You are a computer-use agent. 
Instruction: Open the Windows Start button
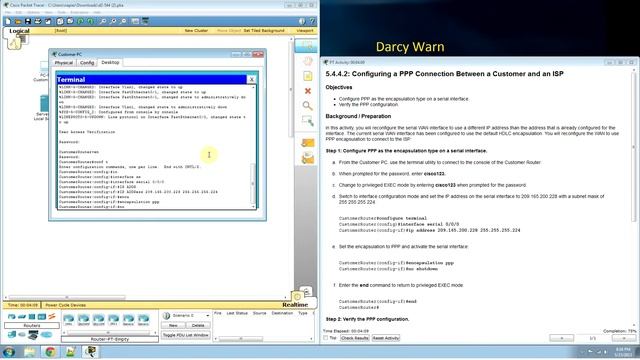coord(9,351)
